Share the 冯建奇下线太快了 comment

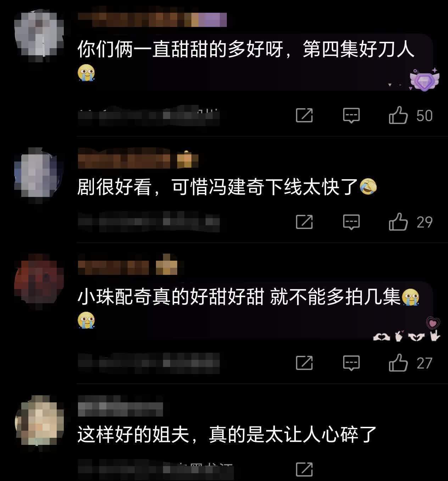coord(304,222)
